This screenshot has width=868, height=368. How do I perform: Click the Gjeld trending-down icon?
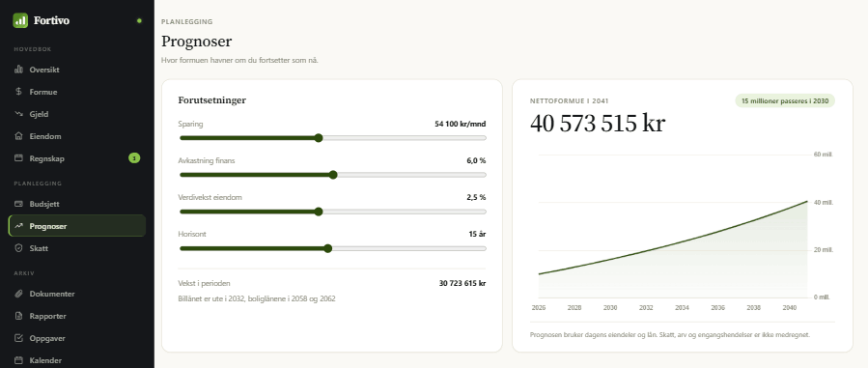[18, 114]
